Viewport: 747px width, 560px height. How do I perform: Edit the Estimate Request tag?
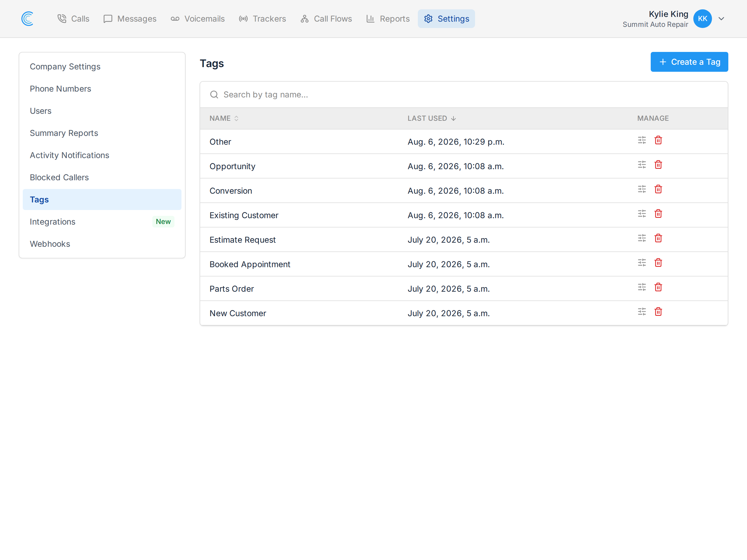(x=642, y=238)
